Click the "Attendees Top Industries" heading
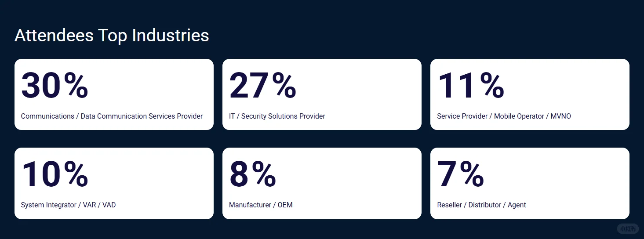Viewport: 644px width, 239px height. point(112,36)
